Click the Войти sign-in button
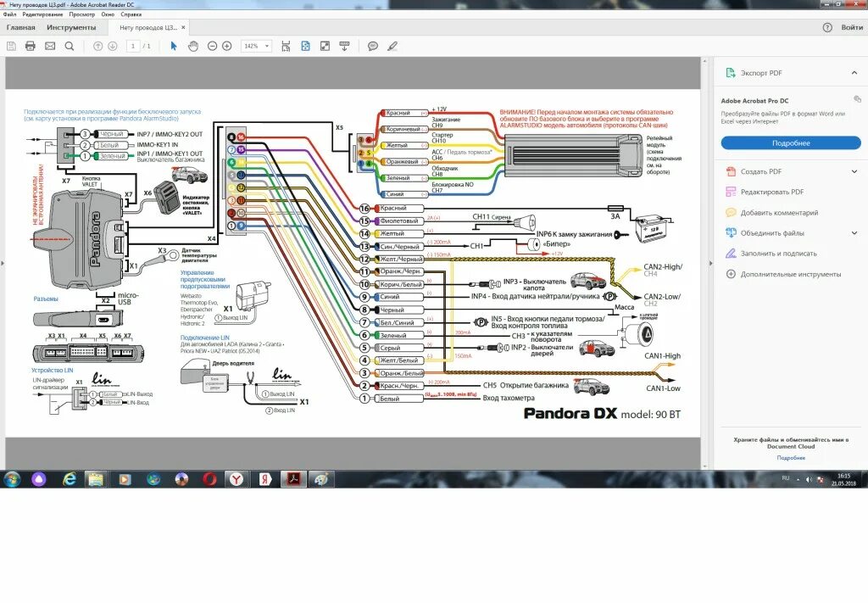This screenshot has width=868, height=603. pos(851,27)
